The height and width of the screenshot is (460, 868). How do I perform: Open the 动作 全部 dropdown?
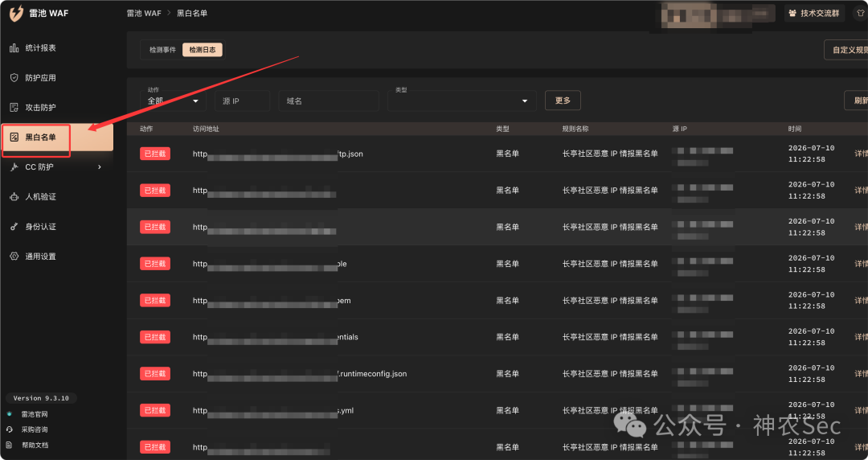[x=173, y=101]
